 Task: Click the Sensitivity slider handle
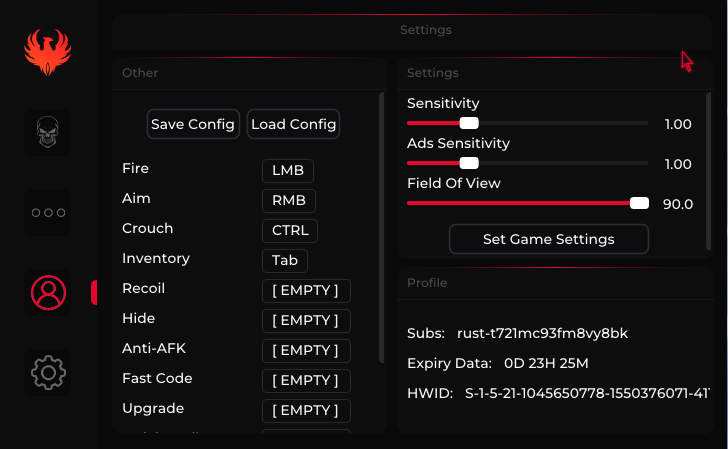(469, 123)
